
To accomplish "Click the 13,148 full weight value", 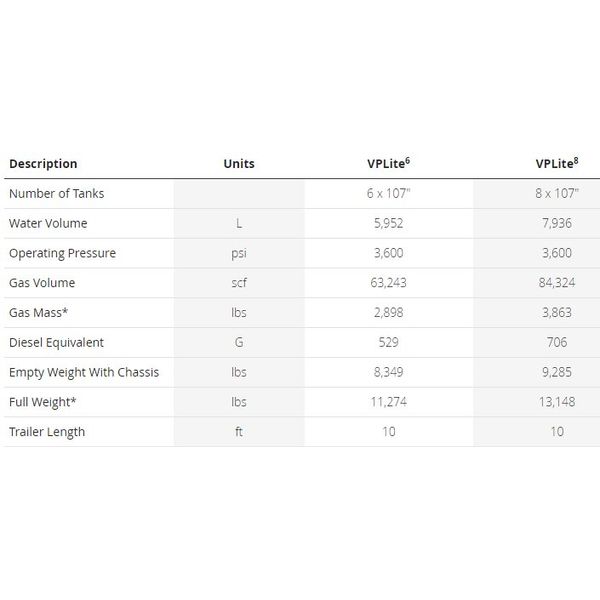I will pyautogui.click(x=557, y=402).
